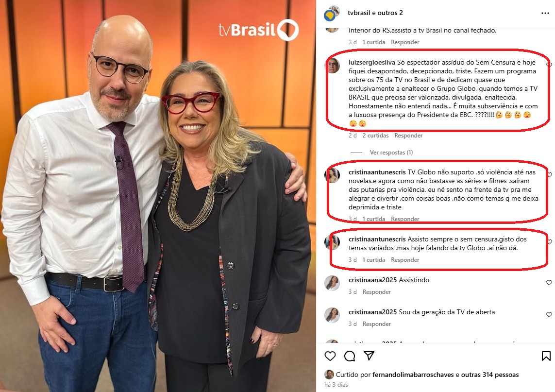Open the three-dots post options menu
The image size is (555, 392).
545,13
